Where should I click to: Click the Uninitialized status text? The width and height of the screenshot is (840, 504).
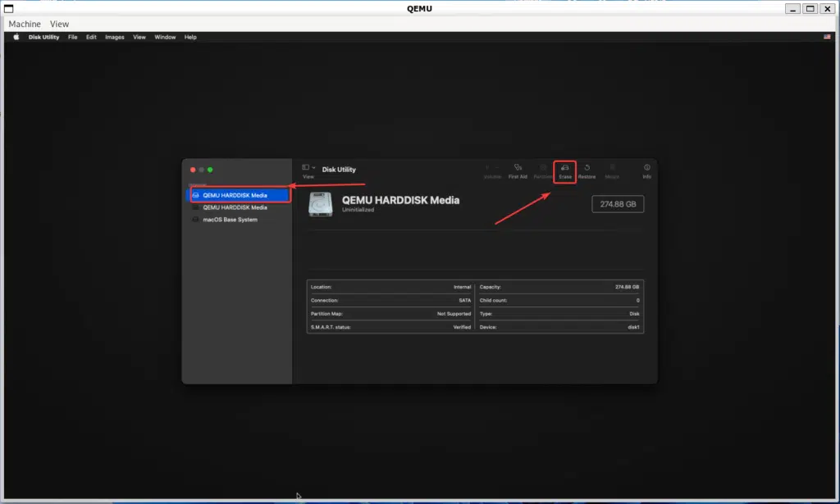coord(358,210)
